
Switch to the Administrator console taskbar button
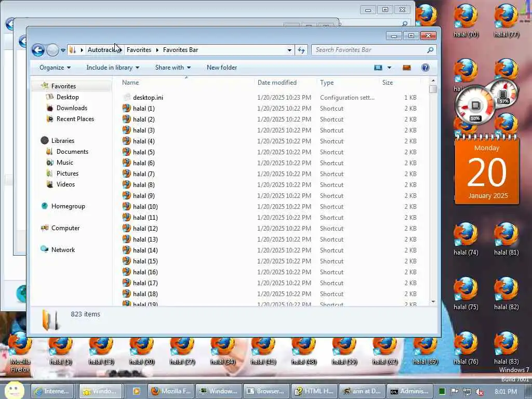(x=410, y=391)
